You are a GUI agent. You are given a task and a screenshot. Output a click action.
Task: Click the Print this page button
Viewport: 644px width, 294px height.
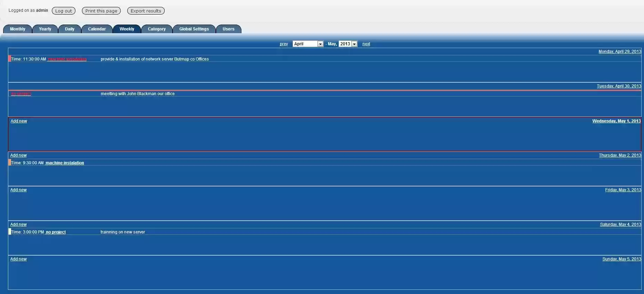click(x=101, y=11)
